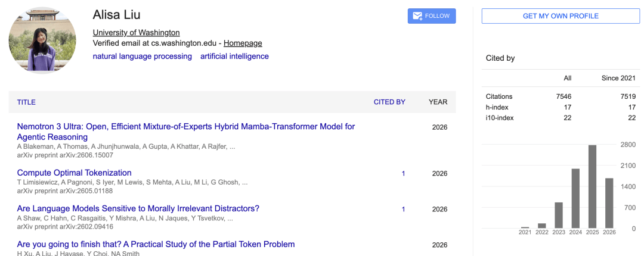Open the Nemotron 3 Ultra paper
Viewport: 644px width, 256px height.
[x=186, y=132]
